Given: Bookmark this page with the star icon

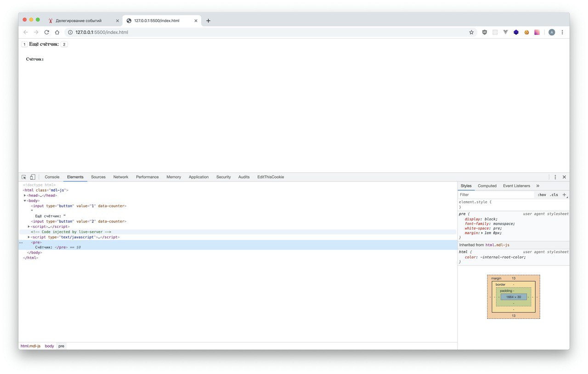Looking at the screenshot, I should click(471, 32).
